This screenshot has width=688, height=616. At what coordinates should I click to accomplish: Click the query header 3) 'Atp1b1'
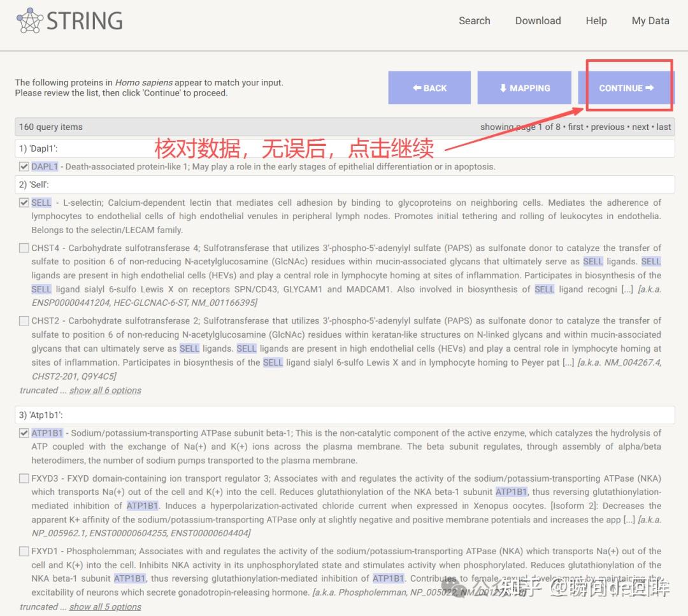coord(345,415)
